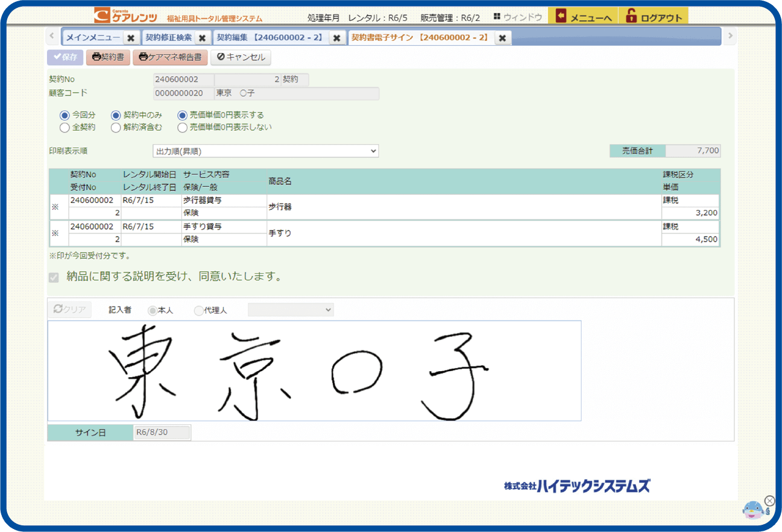Click the ハイテックシステムズ company logo
This screenshot has height=532, width=782.
(577, 486)
